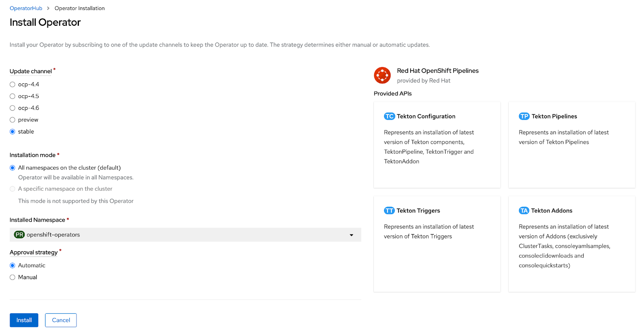
Task: Click the namespace dropdown caret arrow
Action: tap(351, 235)
